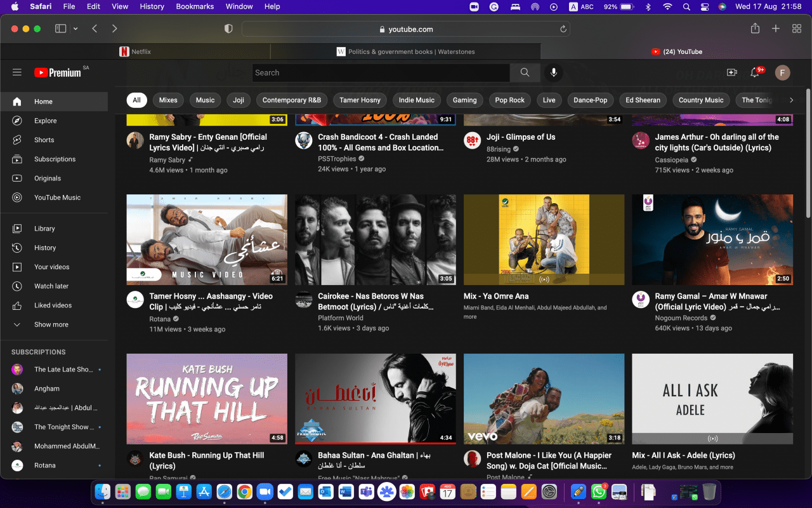
Task: Select the Music filter chip
Action: coord(206,100)
